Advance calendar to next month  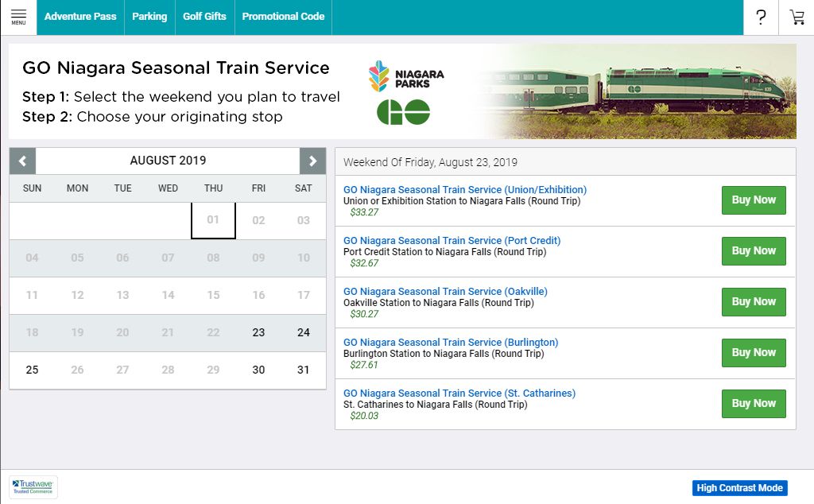click(x=312, y=161)
